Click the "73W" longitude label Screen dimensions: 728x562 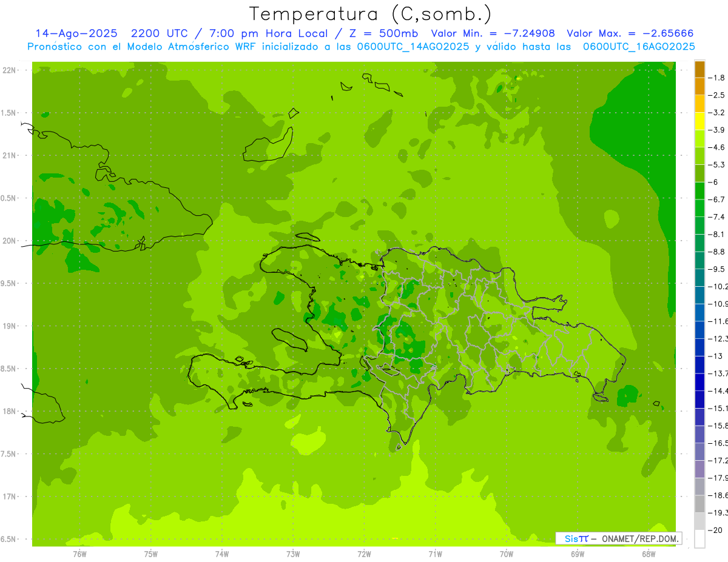293,554
